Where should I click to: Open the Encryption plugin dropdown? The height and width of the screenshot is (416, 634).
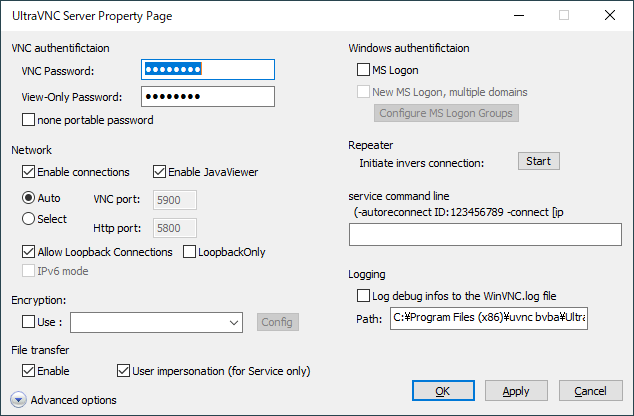point(234,322)
